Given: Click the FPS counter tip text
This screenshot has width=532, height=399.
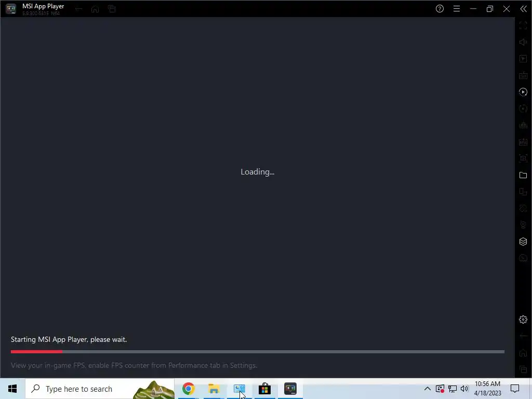Looking at the screenshot, I should 134,365.
